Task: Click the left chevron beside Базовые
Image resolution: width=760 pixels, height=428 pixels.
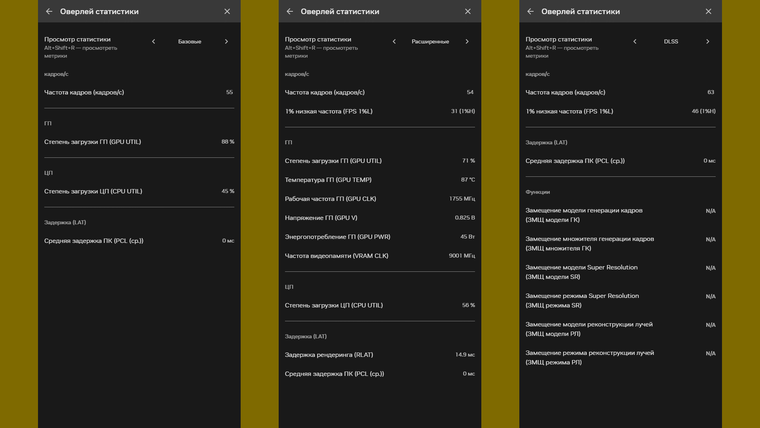Action: [x=154, y=42]
